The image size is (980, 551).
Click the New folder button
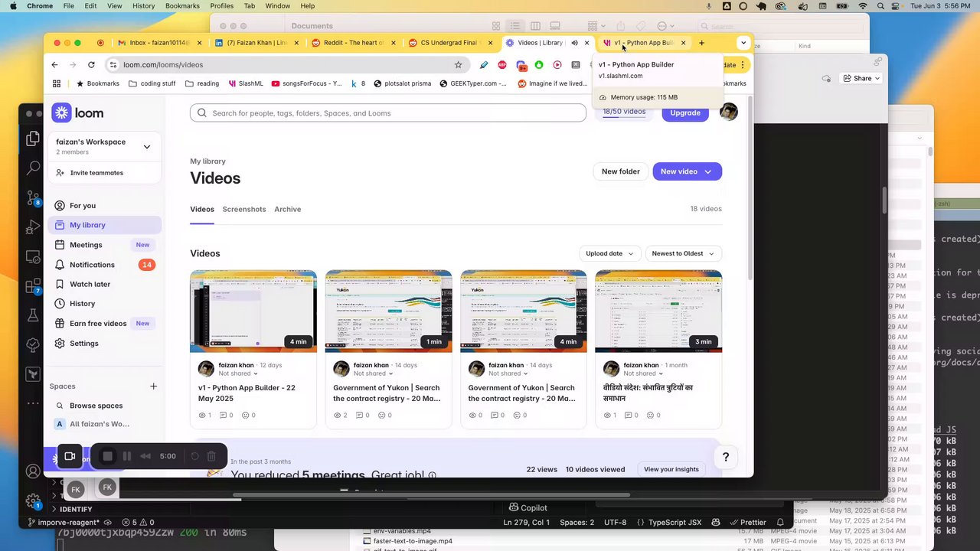click(620, 171)
